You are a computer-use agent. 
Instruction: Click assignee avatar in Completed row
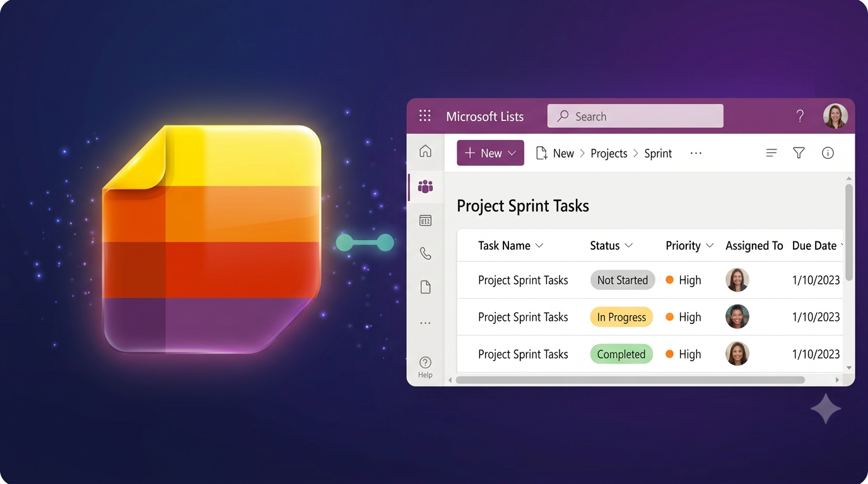pos(737,354)
